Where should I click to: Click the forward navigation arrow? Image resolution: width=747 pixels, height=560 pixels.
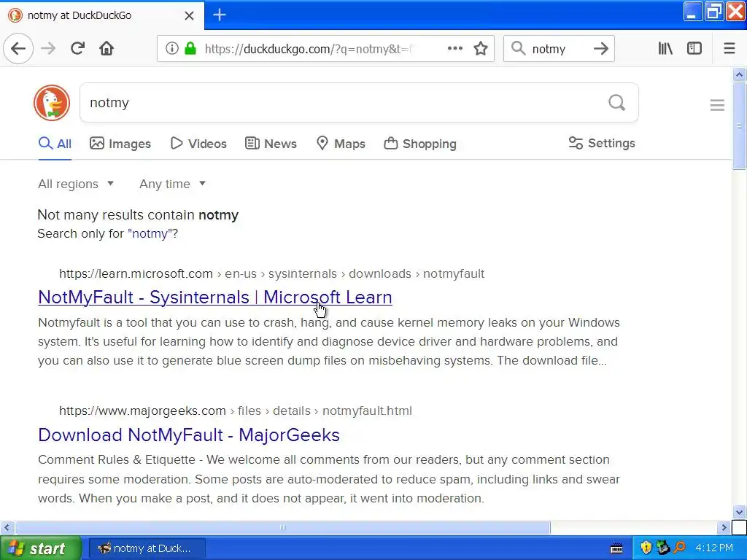point(48,48)
